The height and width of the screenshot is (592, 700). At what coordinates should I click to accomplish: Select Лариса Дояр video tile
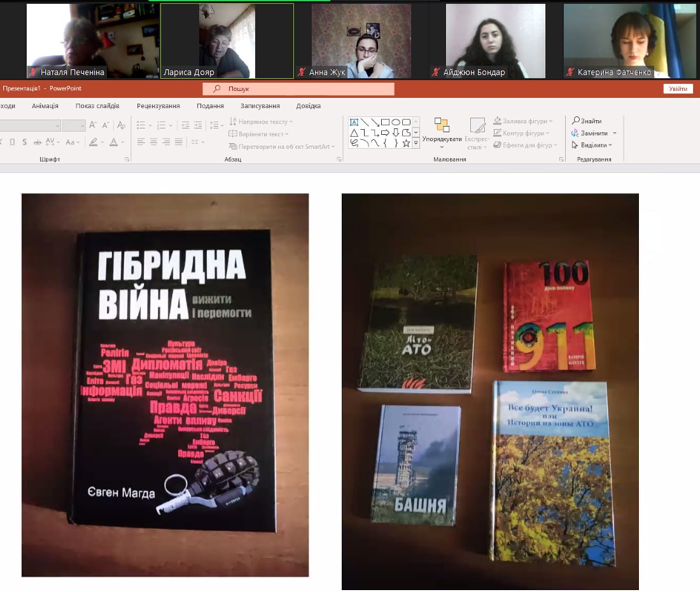[227, 41]
